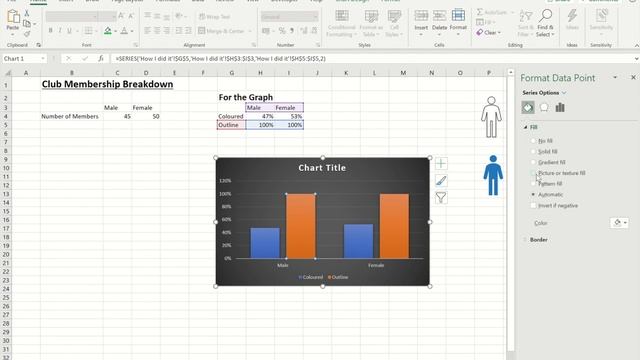This screenshot has height=360, width=640.
Task: Select the No fill radio option
Action: coord(533,141)
